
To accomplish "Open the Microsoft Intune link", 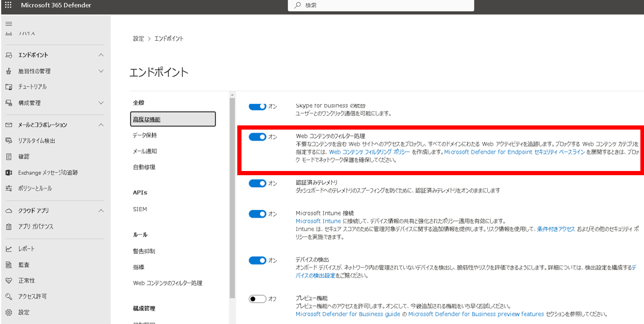I will [x=318, y=221].
